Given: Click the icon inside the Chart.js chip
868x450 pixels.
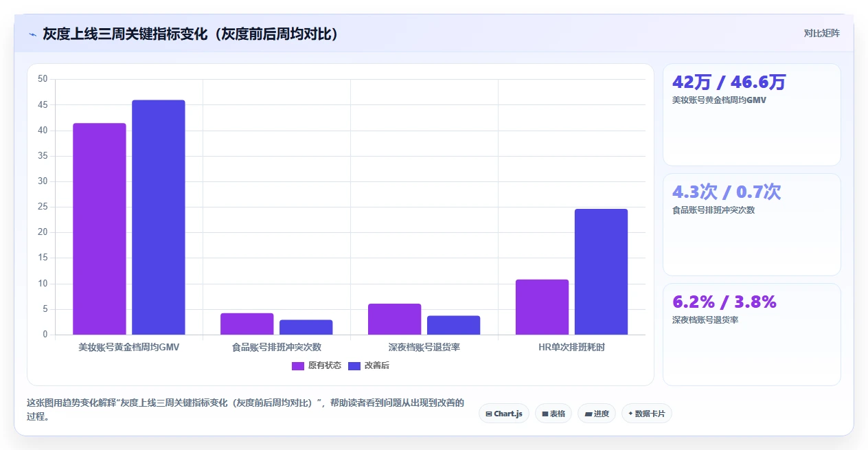Looking at the screenshot, I should (488, 414).
